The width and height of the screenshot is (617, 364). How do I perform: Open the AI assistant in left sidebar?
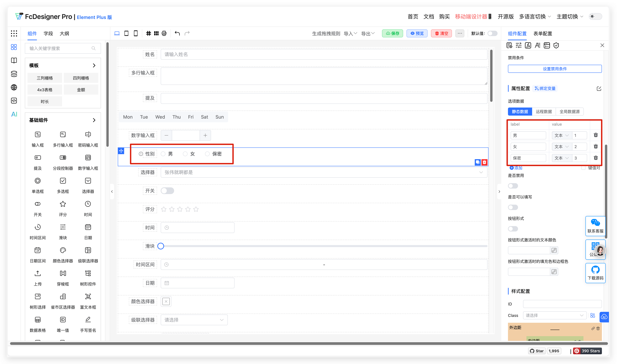click(x=14, y=114)
